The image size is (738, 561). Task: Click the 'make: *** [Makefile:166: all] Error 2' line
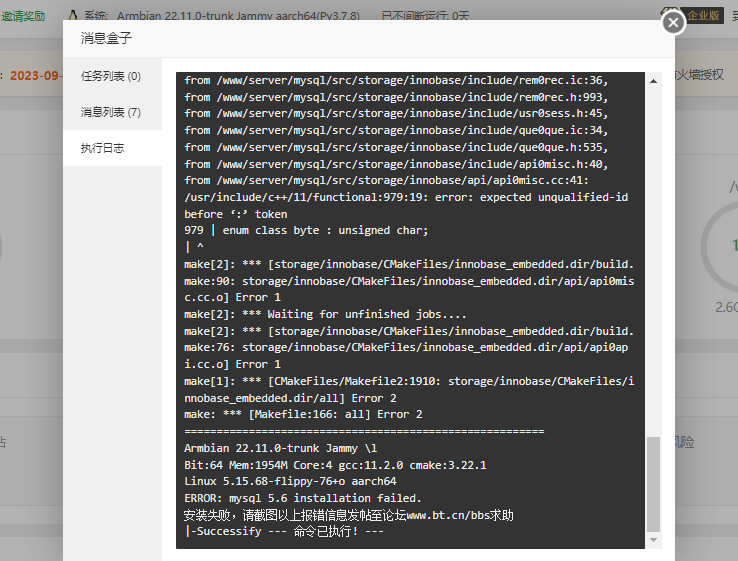[303, 414]
